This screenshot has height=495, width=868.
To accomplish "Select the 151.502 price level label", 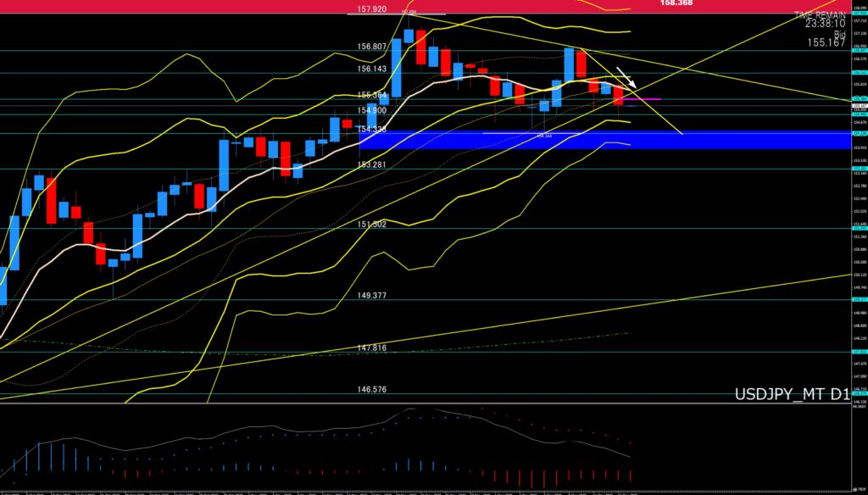I will (x=373, y=224).
